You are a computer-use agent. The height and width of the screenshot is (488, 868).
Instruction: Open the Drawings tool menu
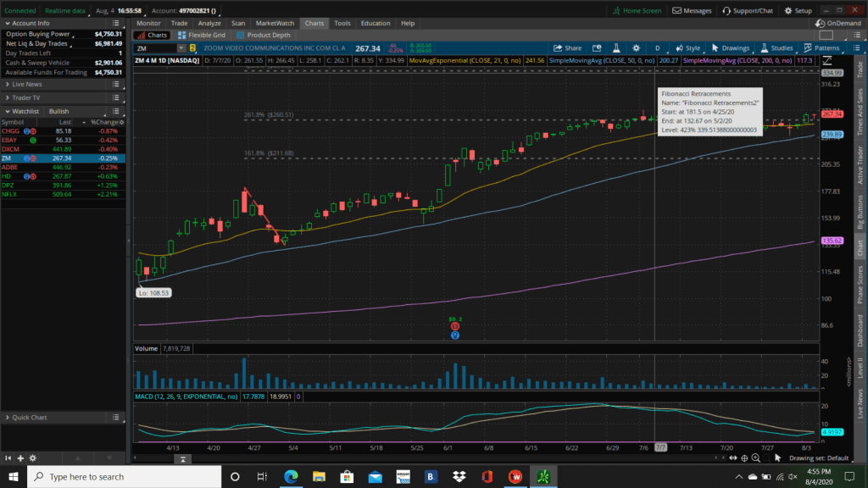pos(731,48)
